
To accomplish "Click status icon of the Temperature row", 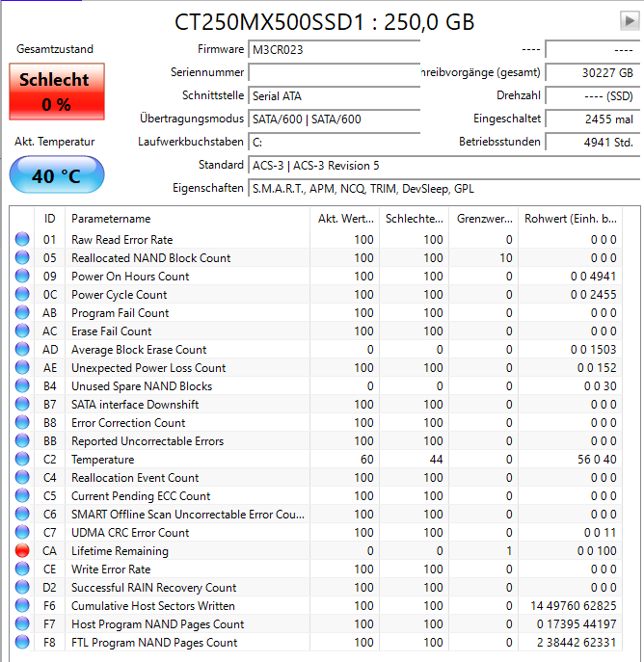I will pyautogui.click(x=22, y=459).
